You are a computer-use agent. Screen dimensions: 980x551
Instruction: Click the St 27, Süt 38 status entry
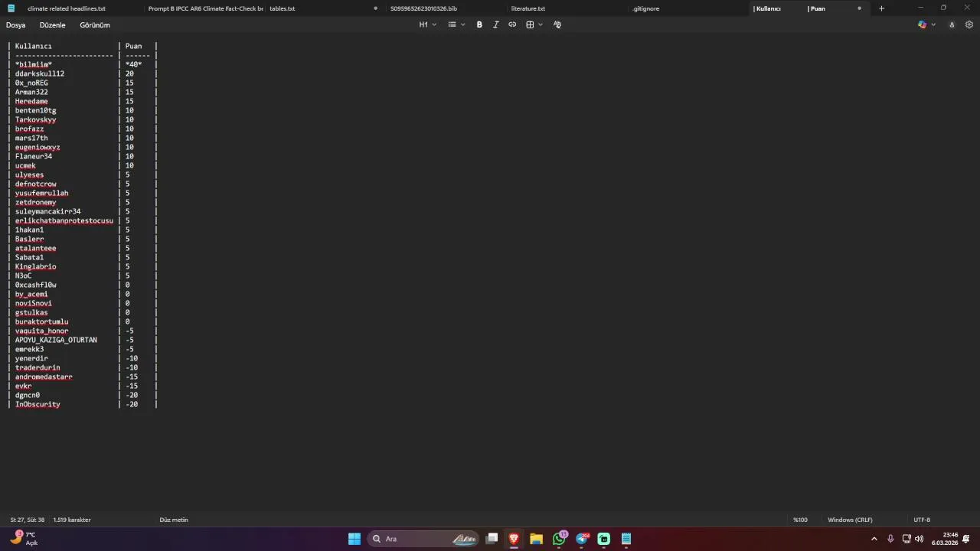[x=28, y=520]
